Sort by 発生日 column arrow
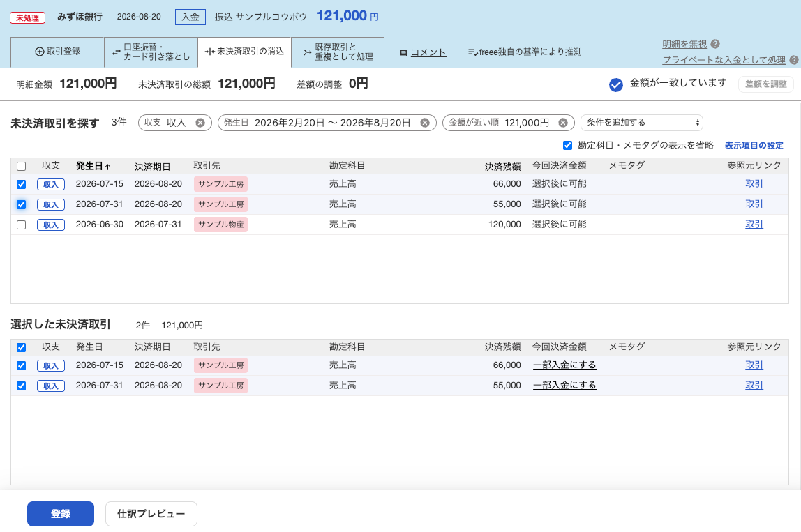This screenshot has height=532, width=801. coord(107,167)
